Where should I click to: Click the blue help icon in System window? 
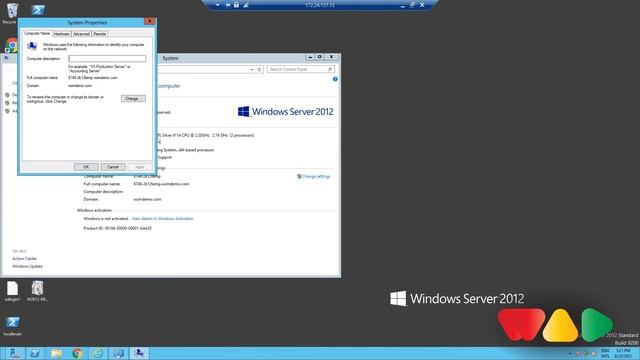[x=335, y=79]
